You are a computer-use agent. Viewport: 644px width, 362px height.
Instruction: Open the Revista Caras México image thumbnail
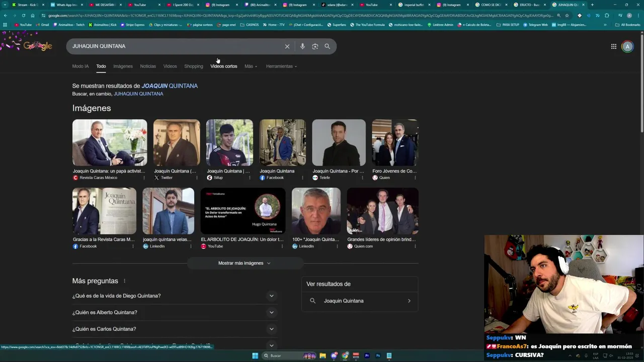point(110,143)
